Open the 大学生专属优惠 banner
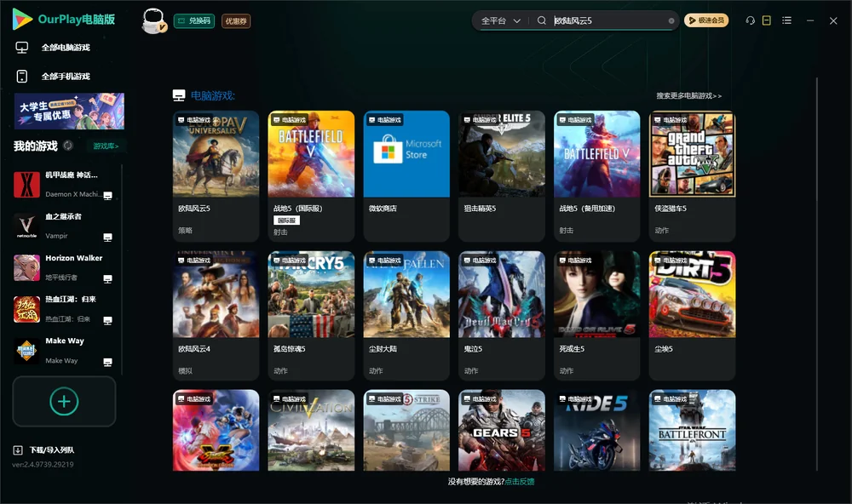852x504 pixels. pyautogui.click(x=69, y=111)
